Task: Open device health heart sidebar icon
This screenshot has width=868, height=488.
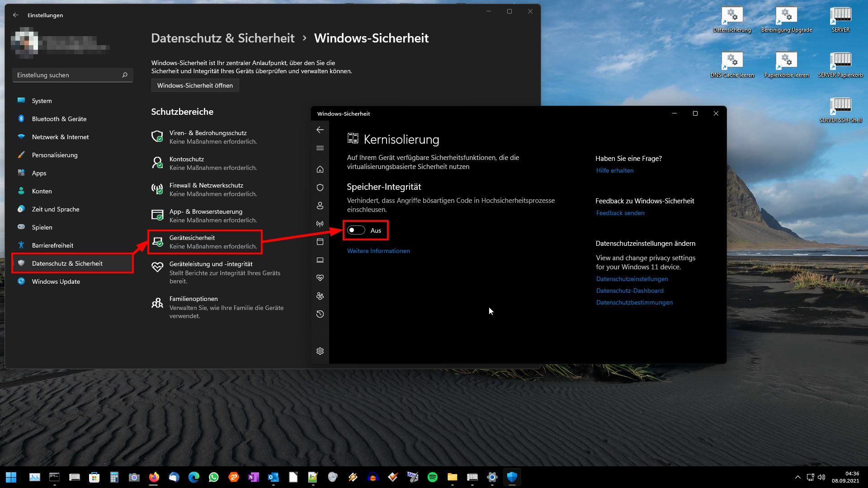Action: point(320,278)
